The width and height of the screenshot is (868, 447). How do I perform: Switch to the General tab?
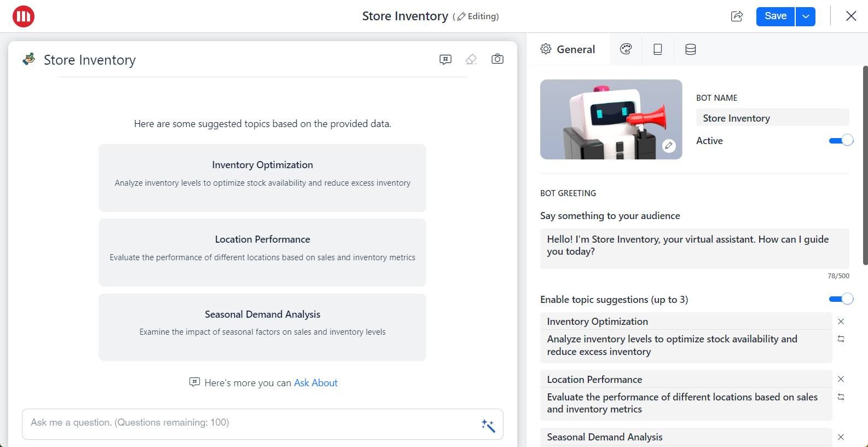coord(568,49)
